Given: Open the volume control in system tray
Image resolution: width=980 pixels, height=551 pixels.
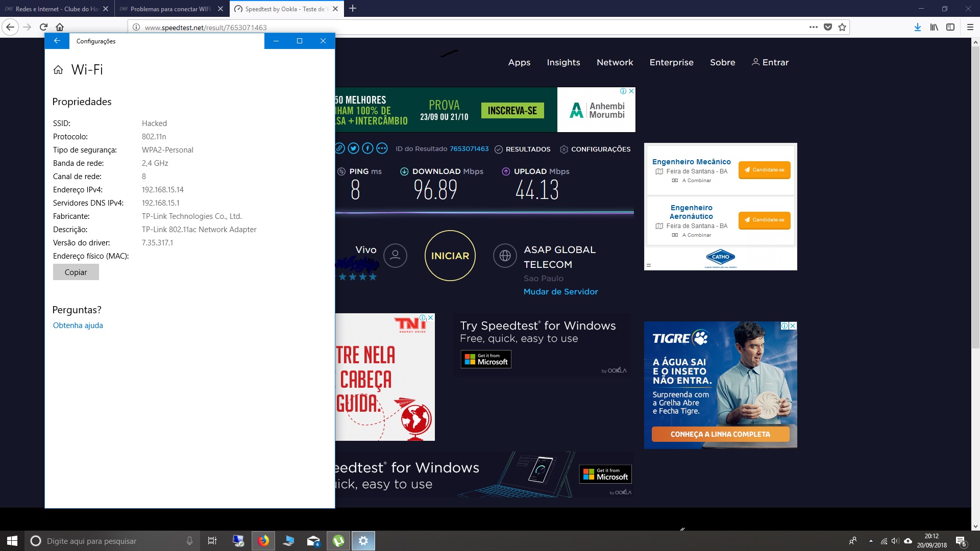Looking at the screenshot, I should pos(895,541).
